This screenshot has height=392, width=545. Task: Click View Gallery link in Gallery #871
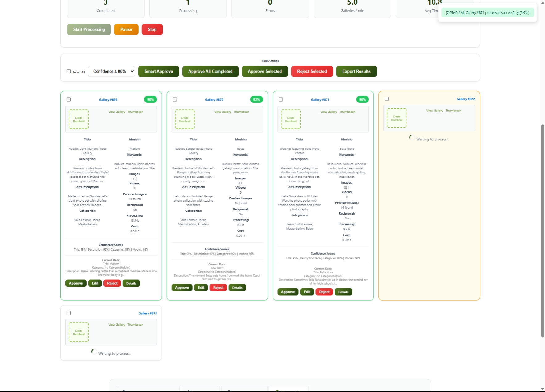coord(329,112)
